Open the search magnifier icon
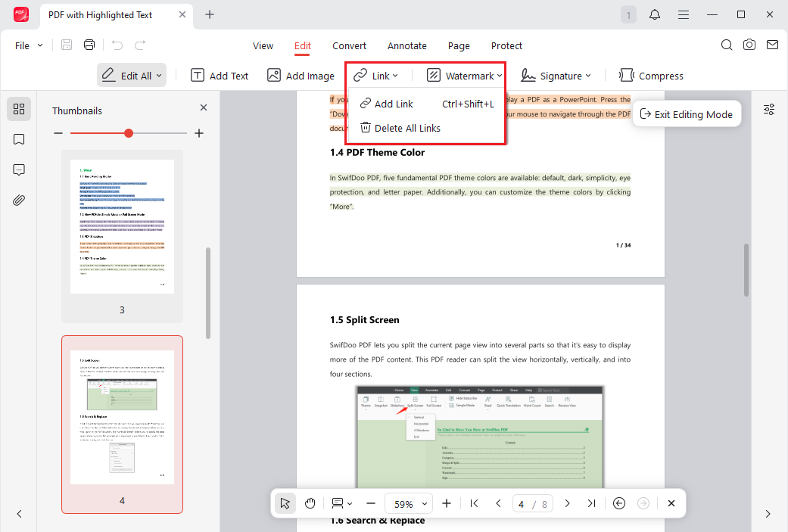This screenshot has width=788, height=532. [727, 45]
